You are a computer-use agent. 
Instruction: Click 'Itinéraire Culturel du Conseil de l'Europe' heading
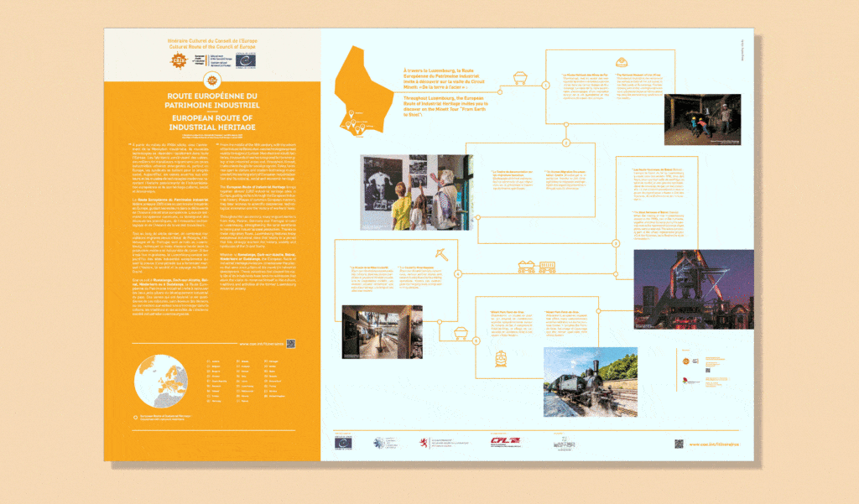212,41
